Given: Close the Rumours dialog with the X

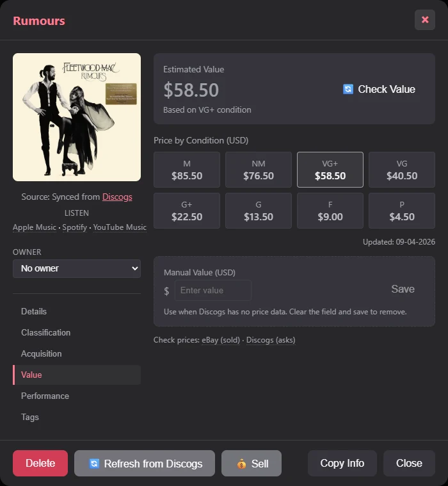Looking at the screenshot, I should click(425, 20).
